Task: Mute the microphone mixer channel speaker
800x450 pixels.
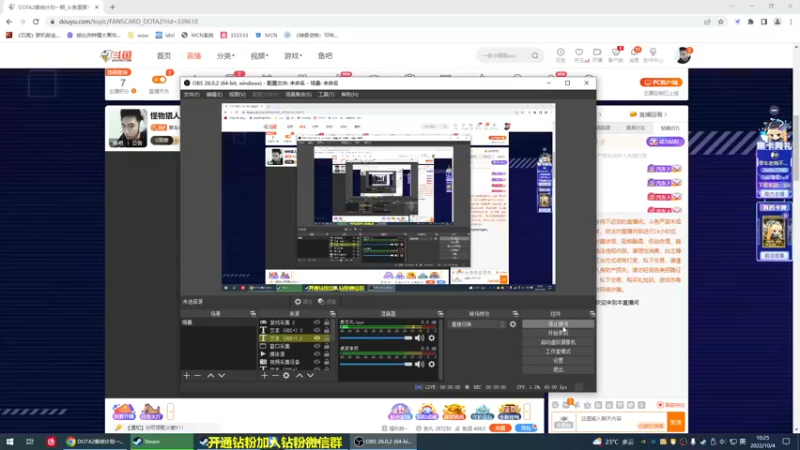Action: [x=419, y=338]
